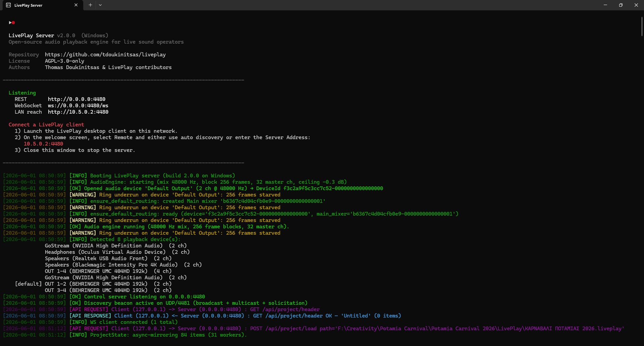Click the 'Booting LivePlay server' log line
Screen dimensions: 644x346
pos(119,175)
